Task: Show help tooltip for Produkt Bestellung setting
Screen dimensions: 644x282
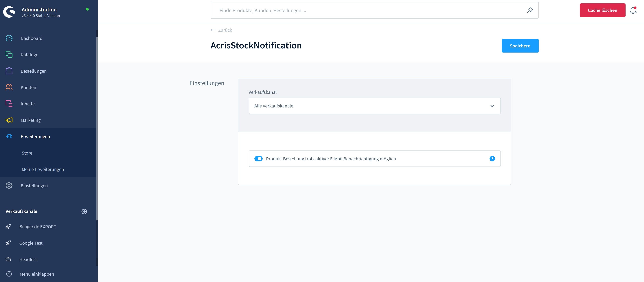Action: click(492, 159)
